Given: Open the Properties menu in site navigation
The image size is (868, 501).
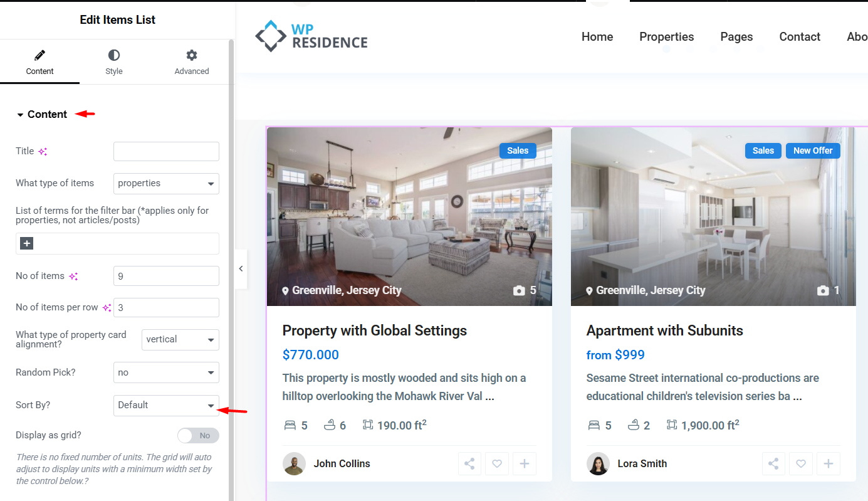Looking at the screenshot, I should 666,37.
